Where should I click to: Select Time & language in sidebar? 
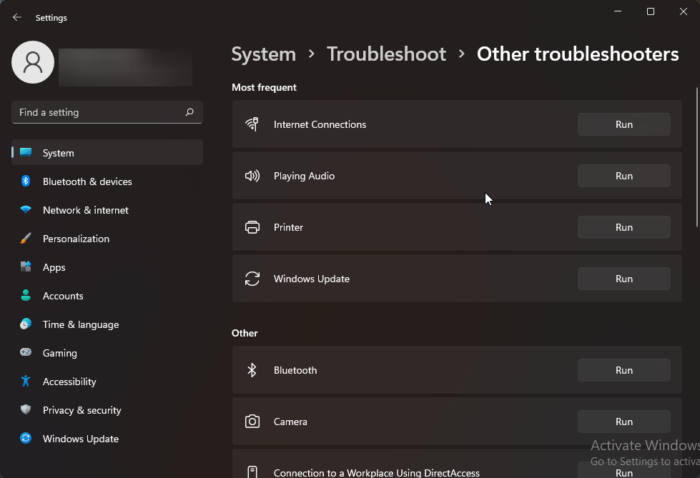[x=80, y=325]
